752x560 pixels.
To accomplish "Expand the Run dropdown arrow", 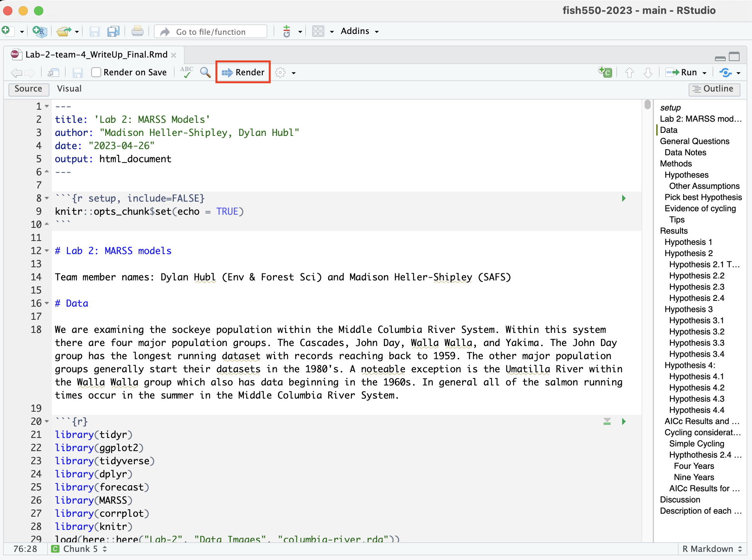I will pyautogui.click(x=704, y=73).
